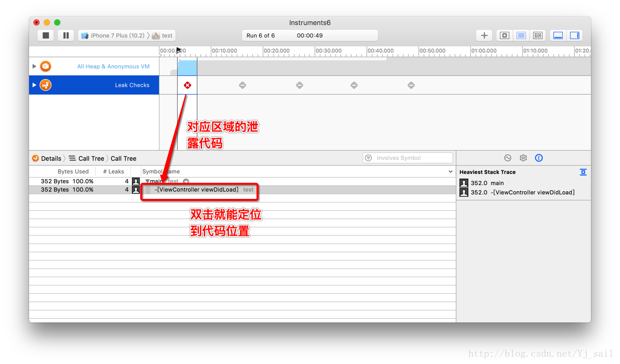Screen dimensions: 620x364
Task: Open the column header dropdown chevron
Action: point(450,171)
